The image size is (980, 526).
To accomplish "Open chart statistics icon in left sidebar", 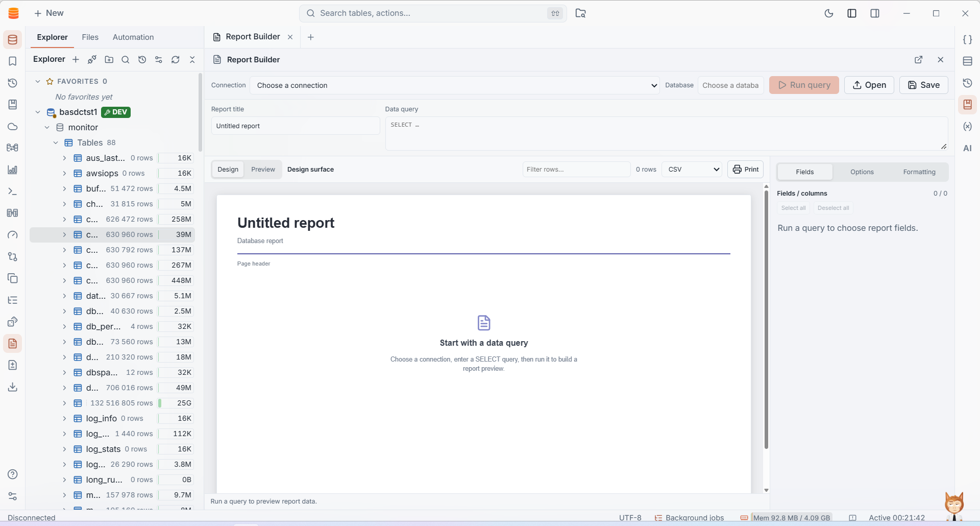I will click(13, 170).
